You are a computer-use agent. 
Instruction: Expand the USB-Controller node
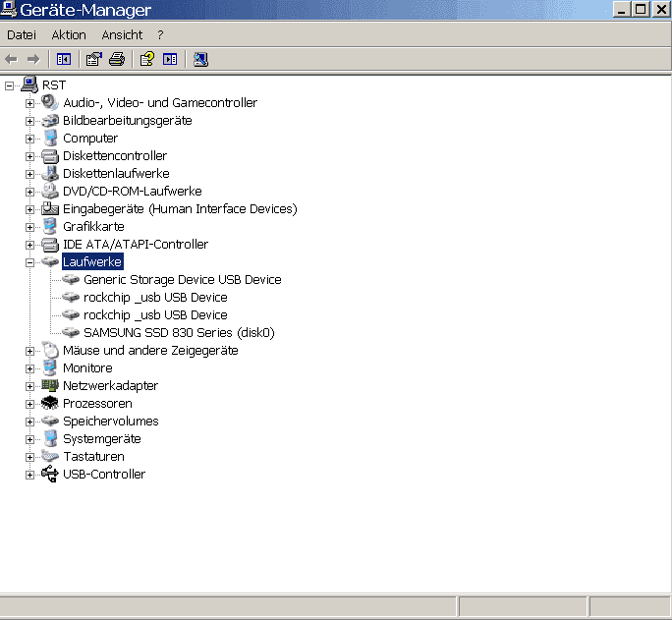pyautogui.click(x=29, y=475)
